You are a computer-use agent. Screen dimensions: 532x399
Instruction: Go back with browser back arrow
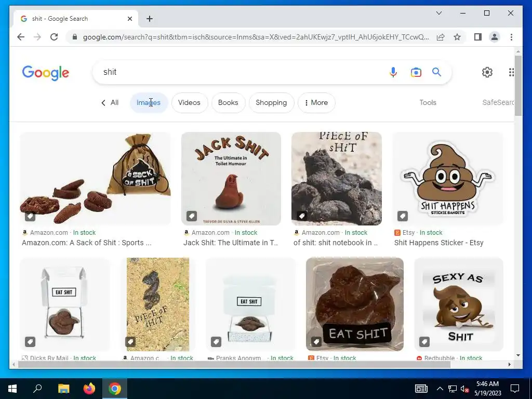click(x=21, y=37)
